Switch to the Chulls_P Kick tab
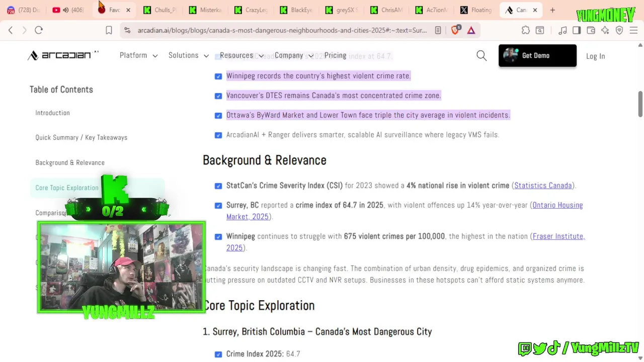Viewport: 644px width, 362px height. point(160,10)
